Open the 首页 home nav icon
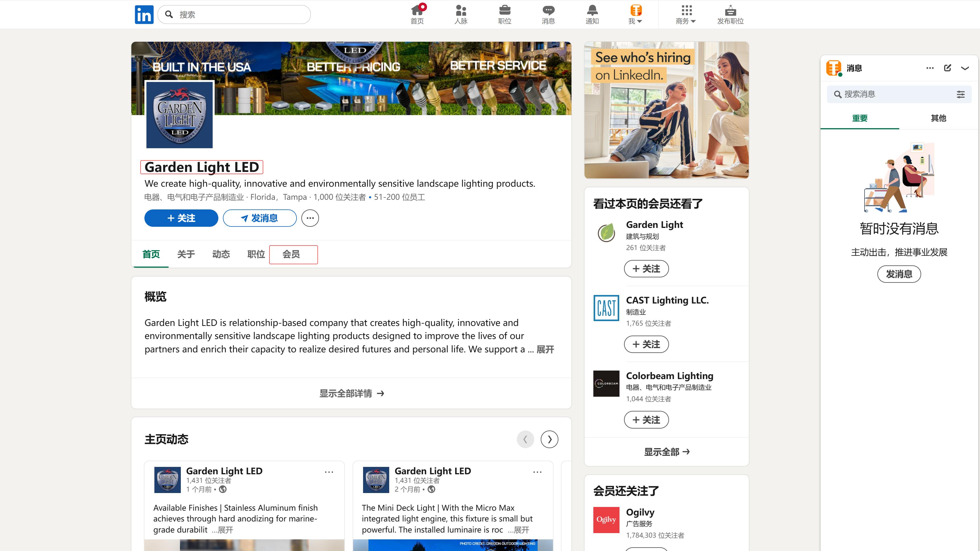The image size is (980, 551). 417,14
